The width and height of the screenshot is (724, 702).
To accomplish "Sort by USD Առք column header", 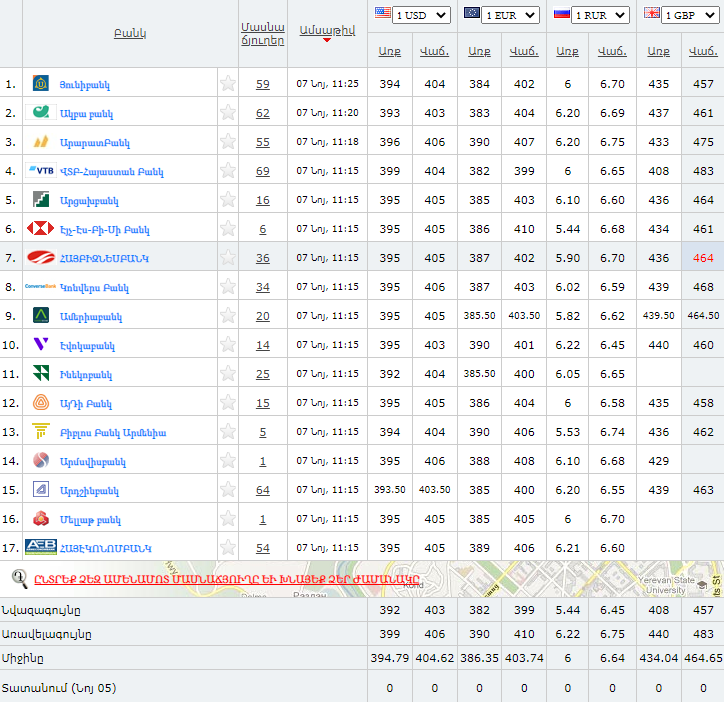I will pyautogui.click(x=390, y=51).
